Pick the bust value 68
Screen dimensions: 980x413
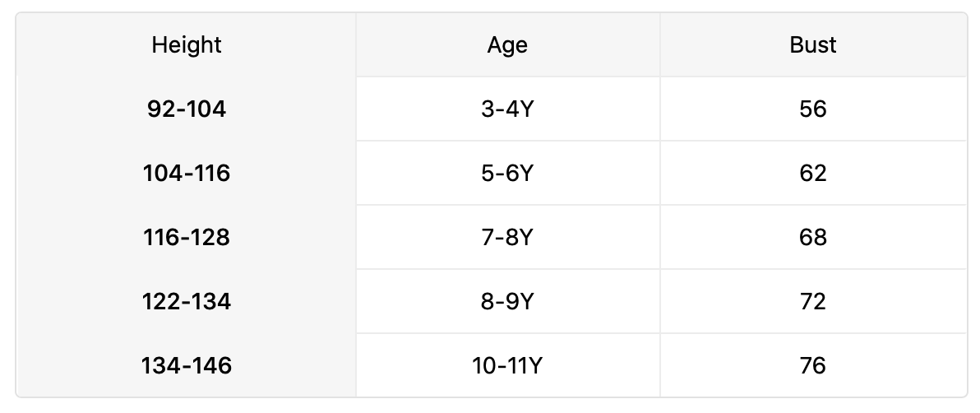[812, 238]
